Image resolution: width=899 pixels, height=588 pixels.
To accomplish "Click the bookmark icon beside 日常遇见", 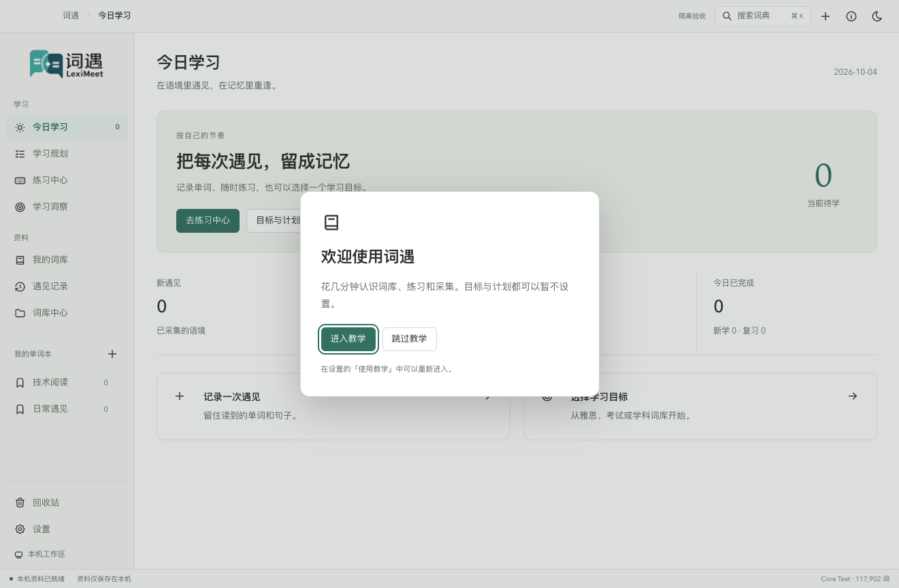I will coord(20,409).
